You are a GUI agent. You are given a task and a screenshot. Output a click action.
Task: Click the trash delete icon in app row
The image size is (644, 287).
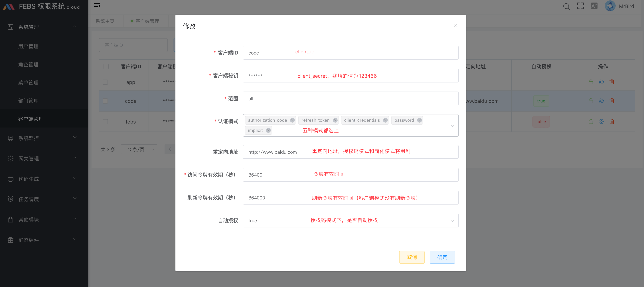[611, 82]
